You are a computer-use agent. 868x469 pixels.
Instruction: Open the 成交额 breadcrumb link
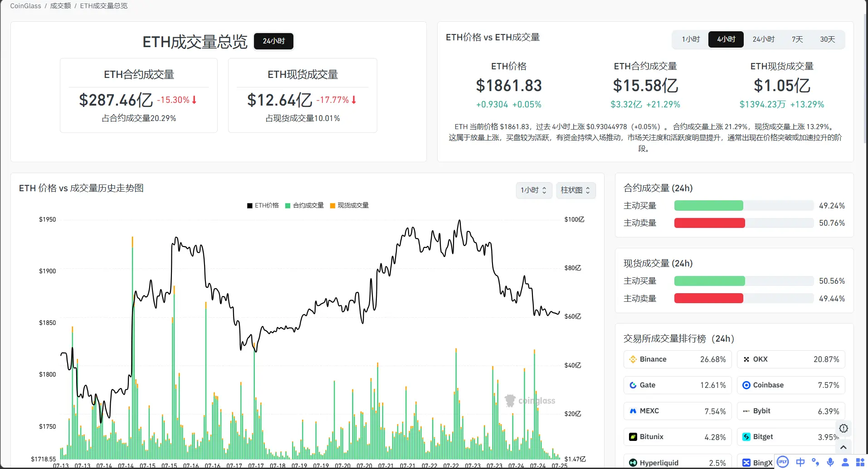tap(60, 6)
